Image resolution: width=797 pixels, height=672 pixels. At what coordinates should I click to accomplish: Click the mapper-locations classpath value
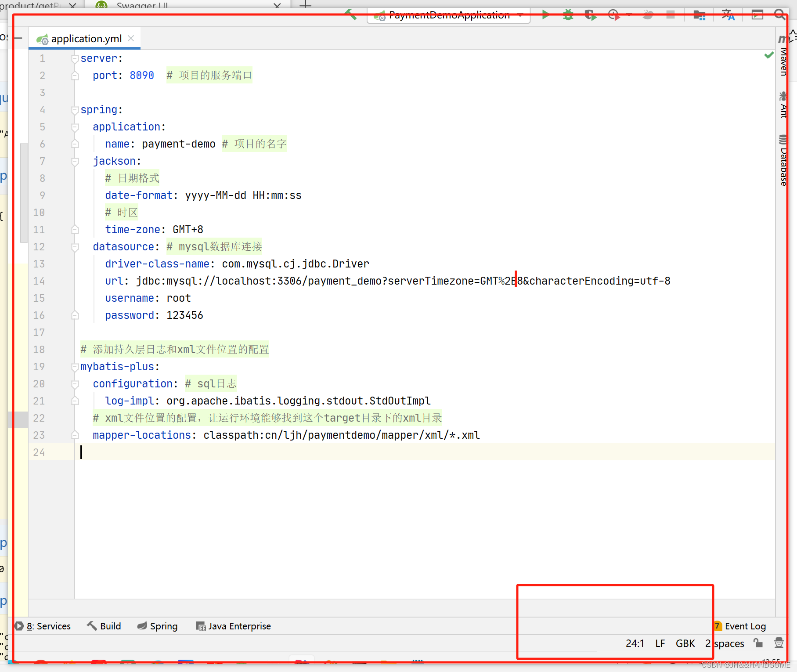pyautogui.click(x=342, y=435)
